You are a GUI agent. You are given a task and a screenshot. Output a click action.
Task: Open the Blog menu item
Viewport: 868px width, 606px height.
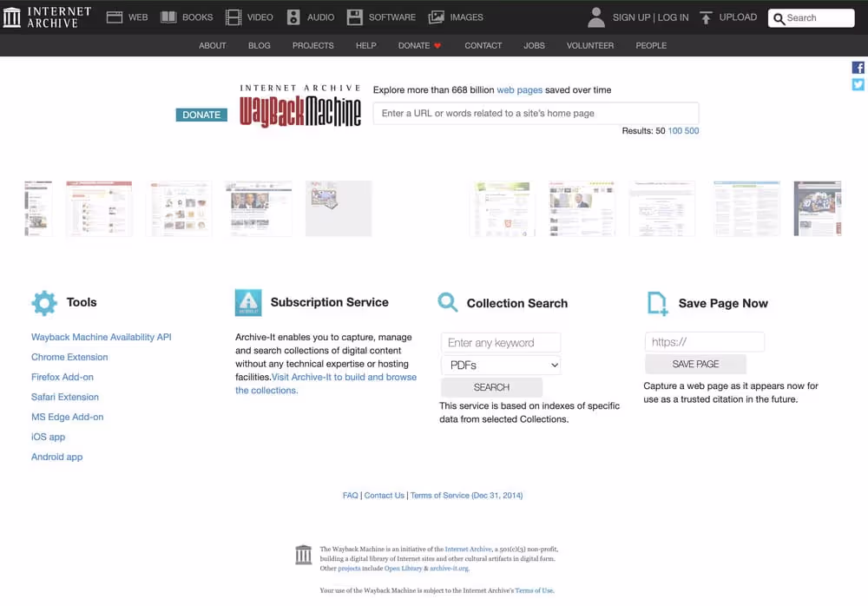click(259, 45)
